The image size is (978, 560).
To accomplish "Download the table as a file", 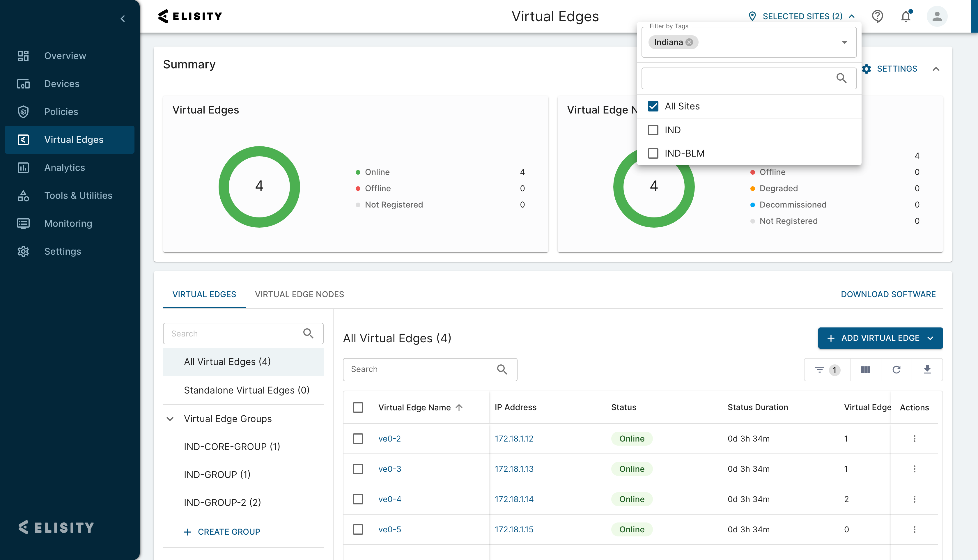I will 927,370.
